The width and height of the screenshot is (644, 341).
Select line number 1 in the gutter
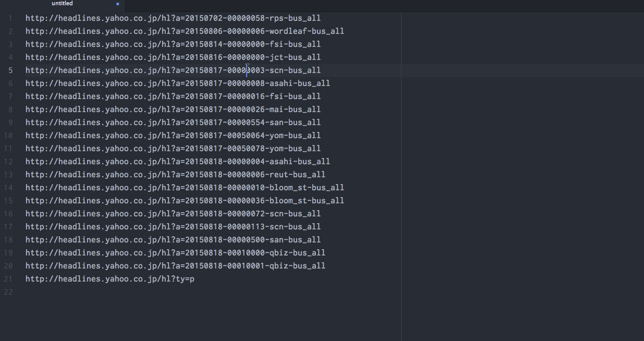click(x=10, y=18)
